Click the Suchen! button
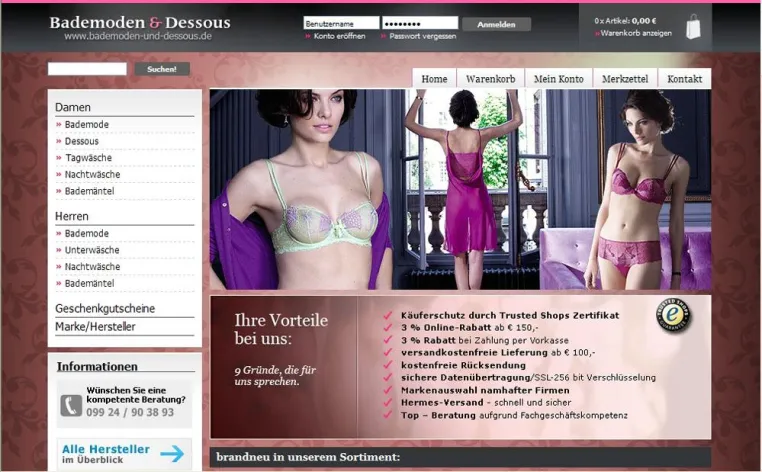Image resolution: width=762 pixels, height=472 pixels. point(162,69)
